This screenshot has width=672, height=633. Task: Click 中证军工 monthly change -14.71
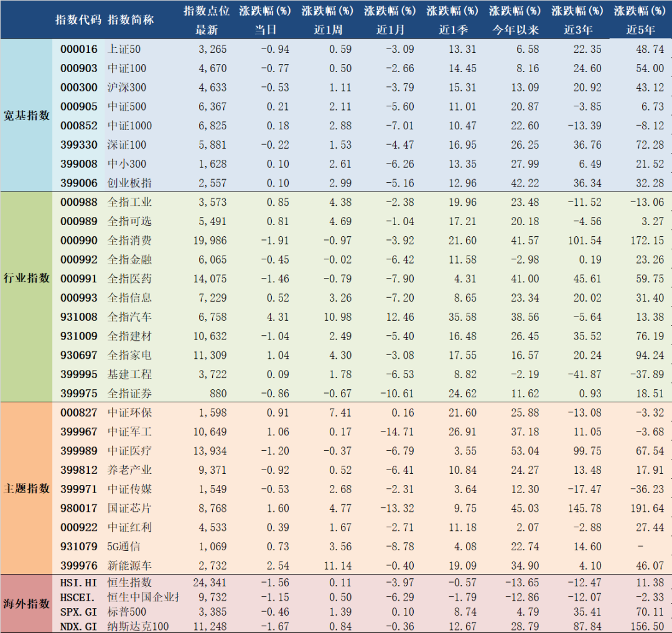[397, 432]
